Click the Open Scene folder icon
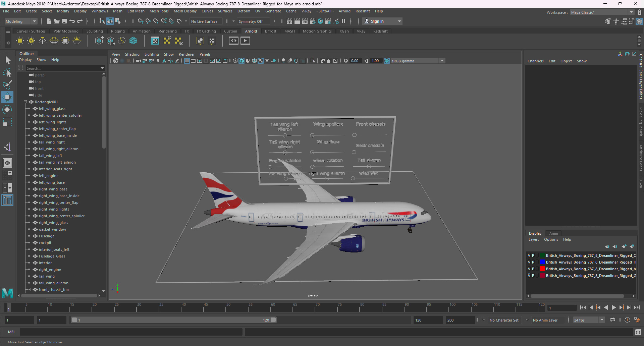This screenshot has height=346, width=644. coord(57,21)
